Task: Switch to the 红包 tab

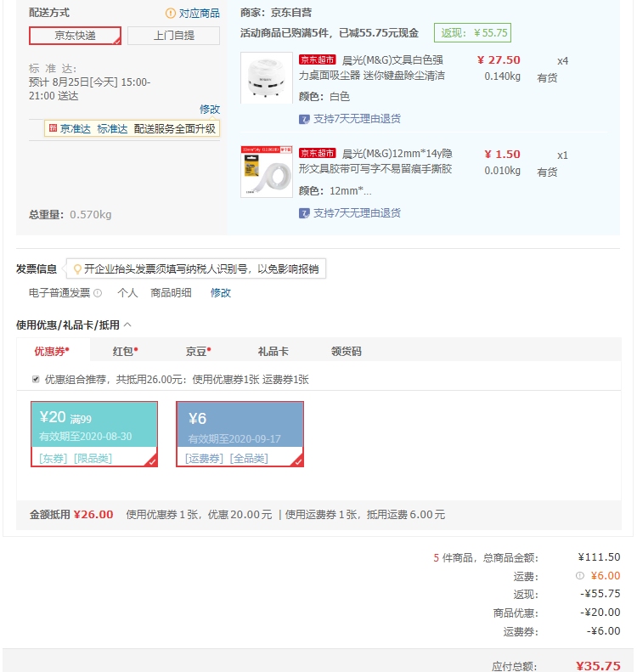Action: pyautogui.click(x=125, y=352)
